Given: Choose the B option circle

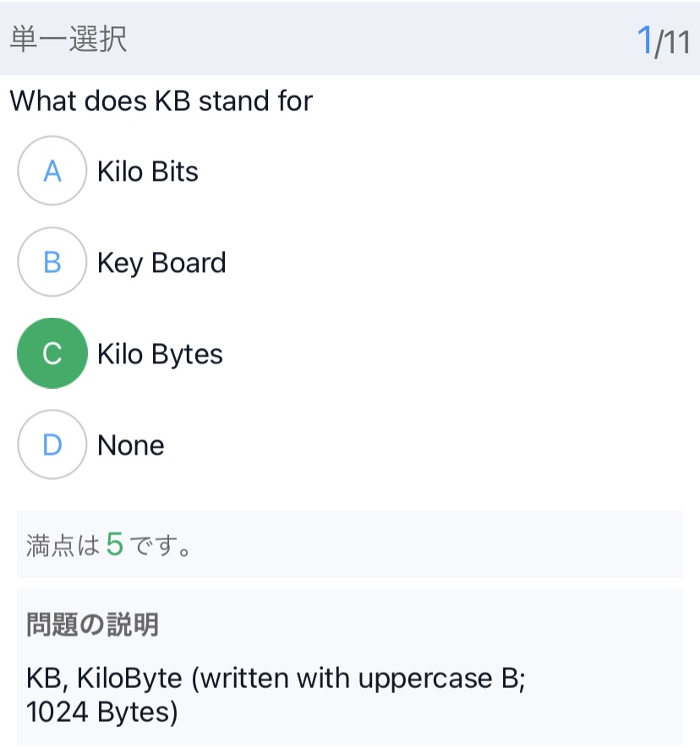Looking at the screenshot, I should click(x=52, y=263).
